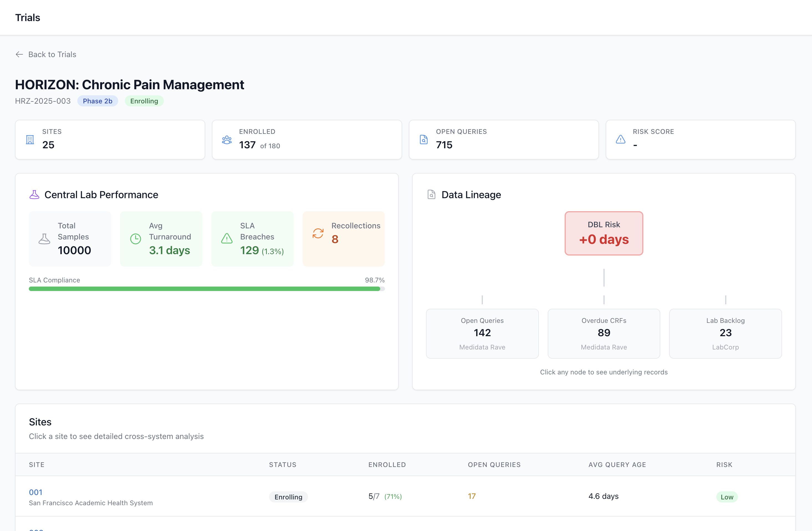This screenshot has width=812, height=531.
Task: Select the DBL Risk node
Action: point(603,233)
